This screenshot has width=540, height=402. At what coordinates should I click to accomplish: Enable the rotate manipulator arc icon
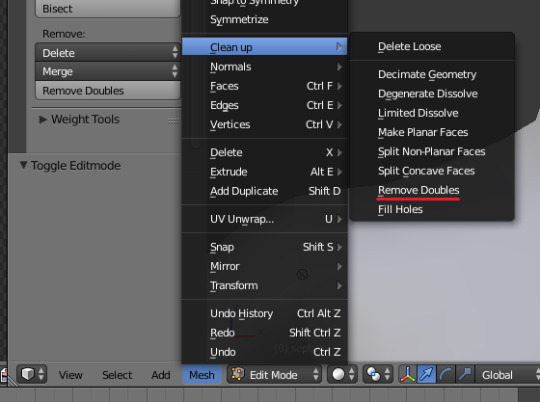click(445, 374)
